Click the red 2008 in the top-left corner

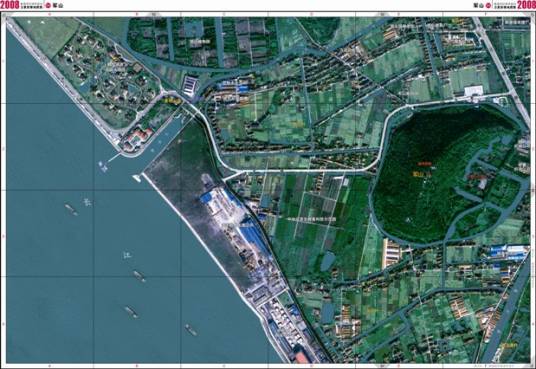[10, 5]
